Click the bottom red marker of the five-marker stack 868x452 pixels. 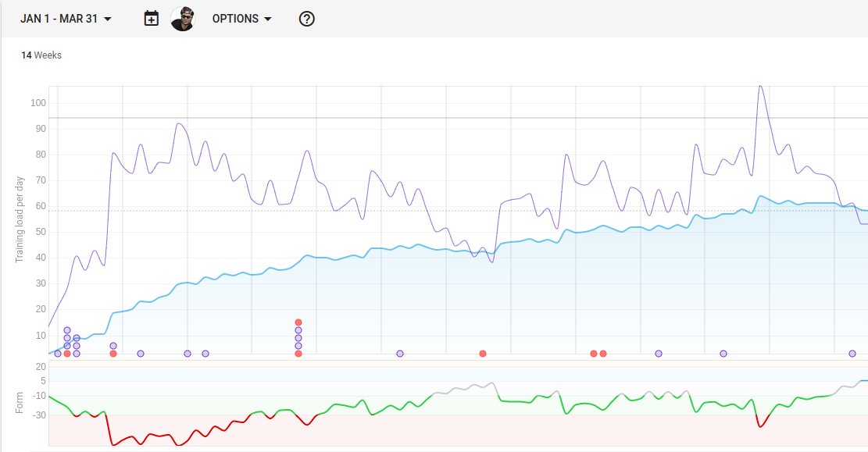298,354
